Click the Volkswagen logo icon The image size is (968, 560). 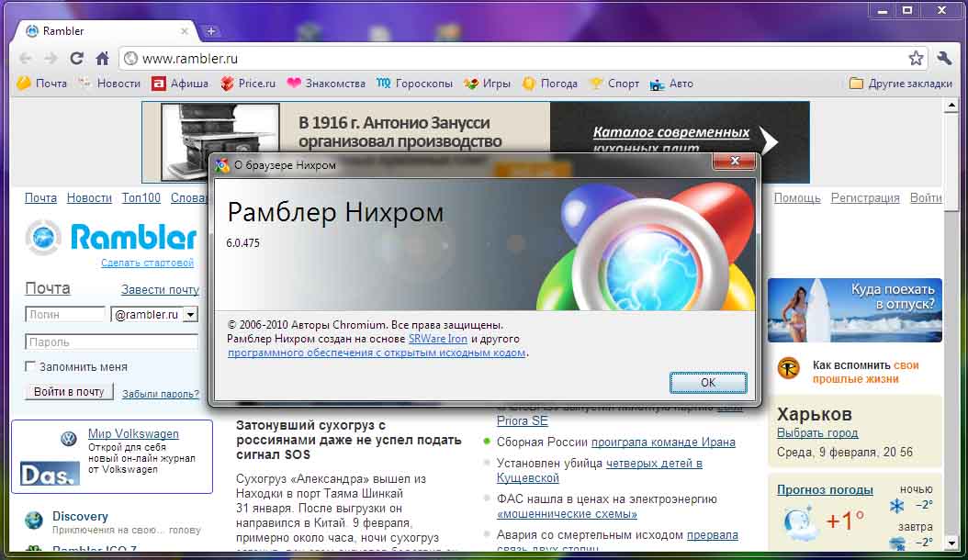tap(69, 439)
